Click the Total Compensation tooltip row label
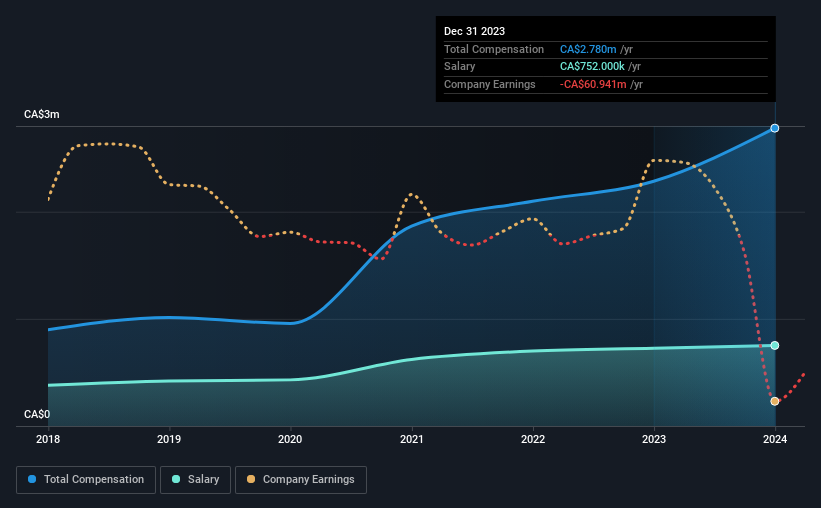Image resolution: width=821 pixels, height=508 pixels. 494,49
